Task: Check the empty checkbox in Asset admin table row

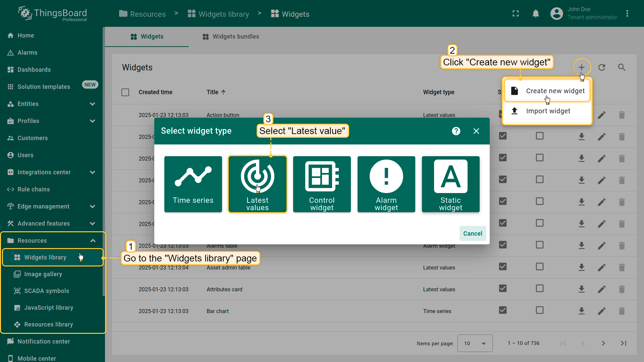Action: coord(539,267)
